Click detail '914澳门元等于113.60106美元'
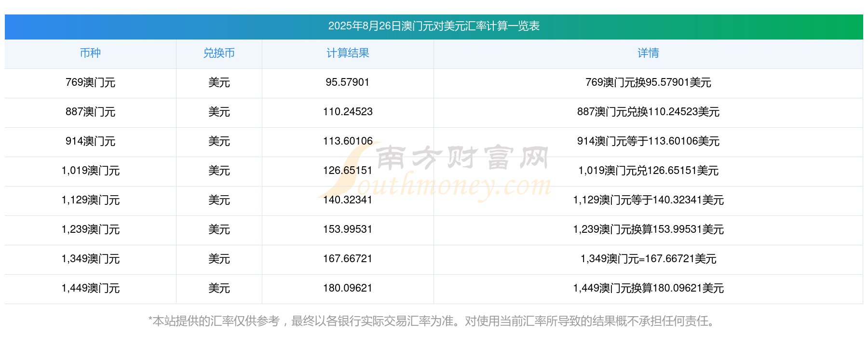 point(648,141)
